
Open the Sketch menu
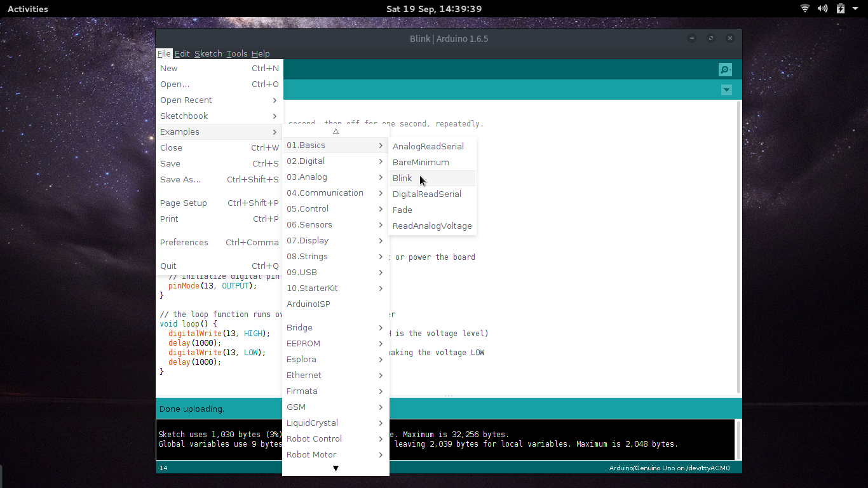coord(208,54)
